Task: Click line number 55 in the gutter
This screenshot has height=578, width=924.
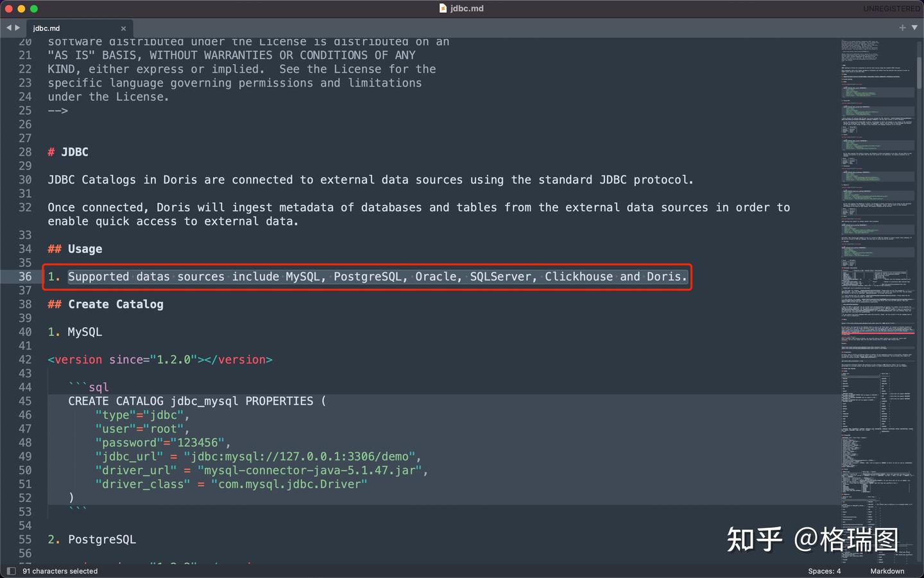Action: [x=25, y=539]
